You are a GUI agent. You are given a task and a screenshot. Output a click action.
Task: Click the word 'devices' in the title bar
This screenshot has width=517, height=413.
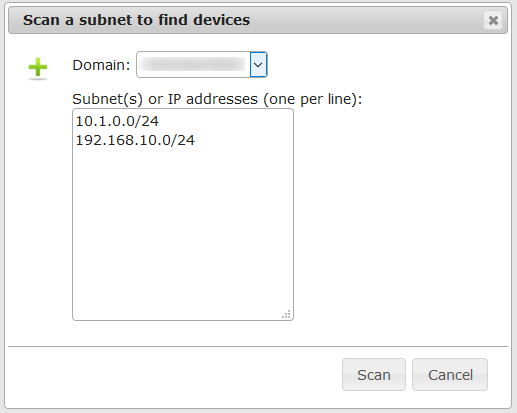coord(221,20)
